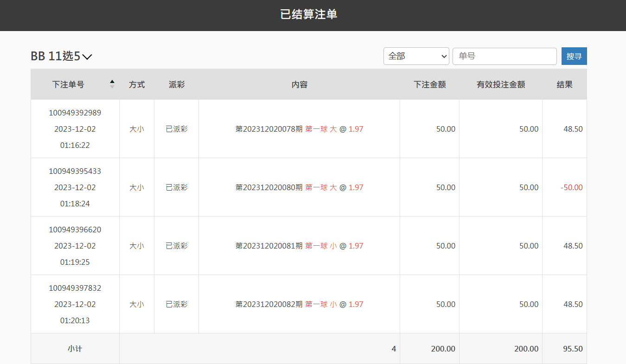Screen dimensions: 626x364
Task: Select bet order number 100949397832
Action: (75, 288)
